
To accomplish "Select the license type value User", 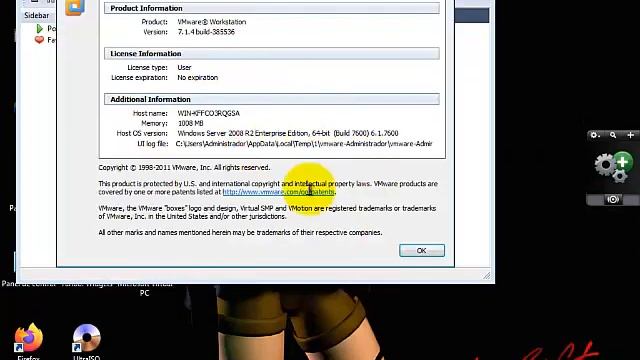I will (184, 67).
